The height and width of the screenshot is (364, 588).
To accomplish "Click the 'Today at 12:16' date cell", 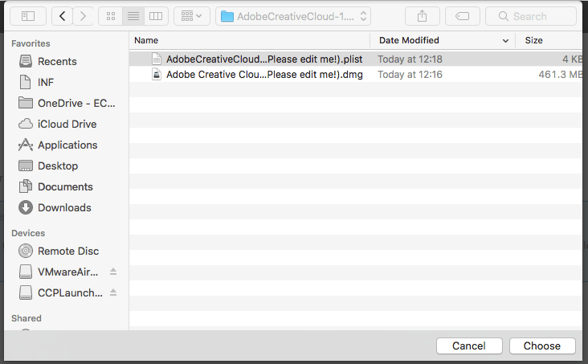I will 410,74.
